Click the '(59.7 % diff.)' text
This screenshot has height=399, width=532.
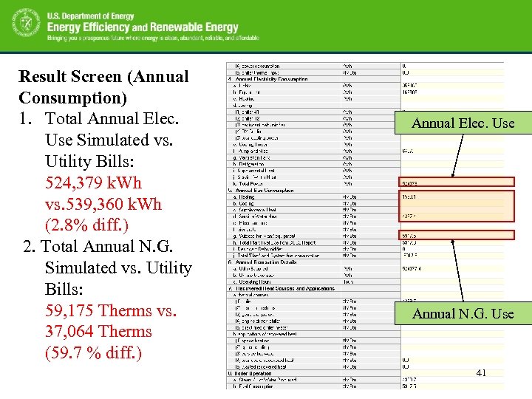pyautogui.click(x=93, y=352)
